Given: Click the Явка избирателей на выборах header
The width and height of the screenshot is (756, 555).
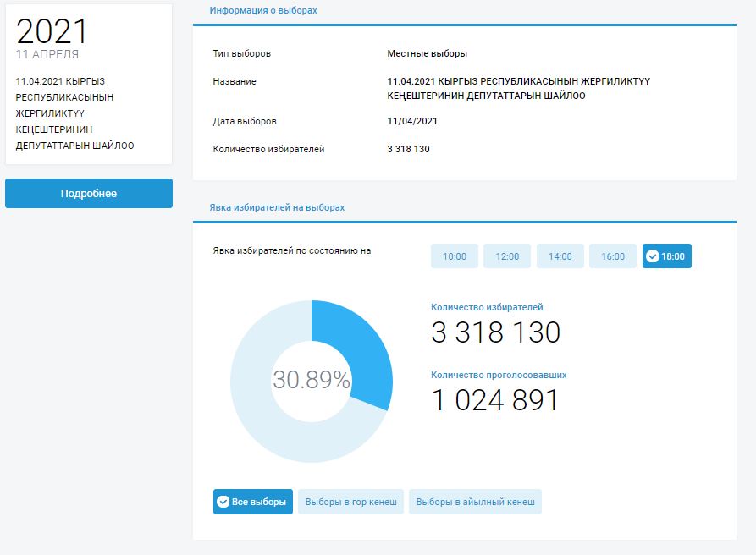Looking at the screenshot, I should [277, 206].
